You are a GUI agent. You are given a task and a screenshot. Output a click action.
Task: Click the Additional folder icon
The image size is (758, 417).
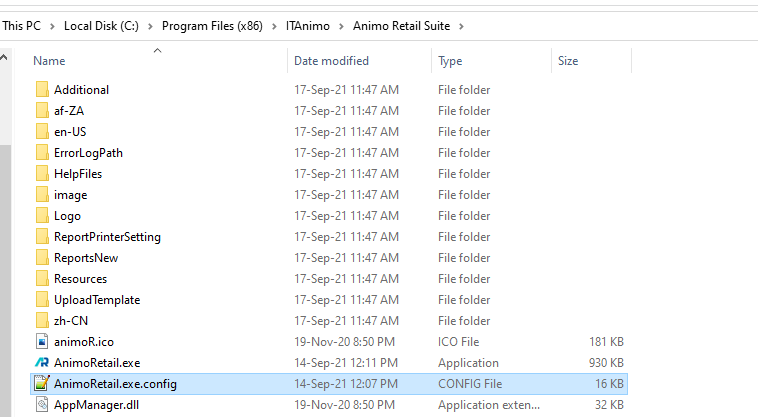[x=42, y=90]
